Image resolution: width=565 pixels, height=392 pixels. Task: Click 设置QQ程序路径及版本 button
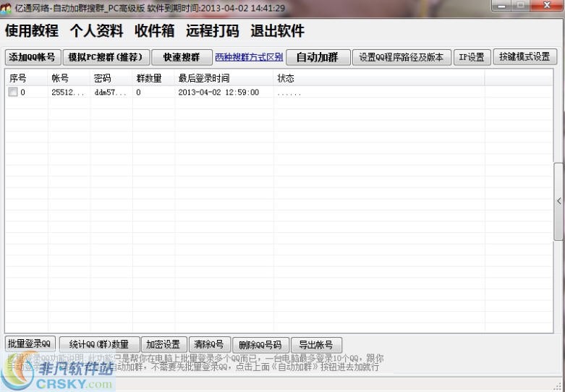click(402, 57)
